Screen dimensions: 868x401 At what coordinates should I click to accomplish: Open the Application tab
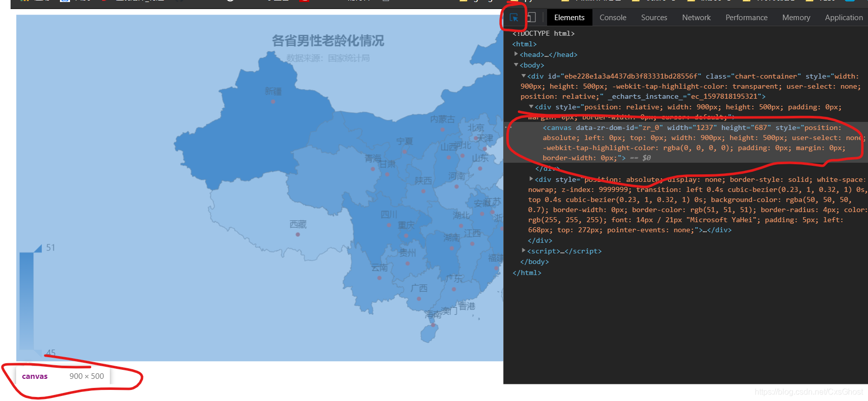point(843,18)
